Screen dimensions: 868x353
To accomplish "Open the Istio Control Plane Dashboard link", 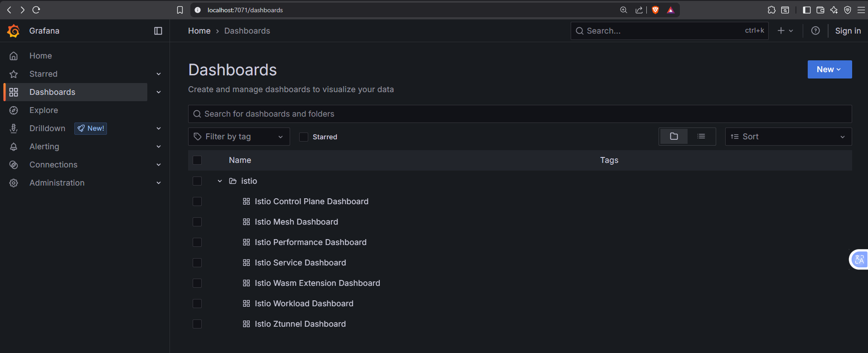I will click(x=311, y=201).
